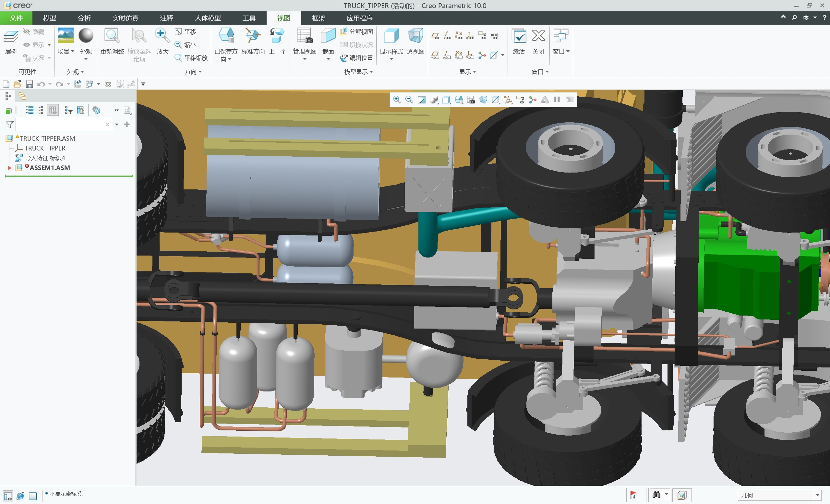Click zoom in on the graphics toolbar
Screen dimensions: 830x504
click(397, 100)
